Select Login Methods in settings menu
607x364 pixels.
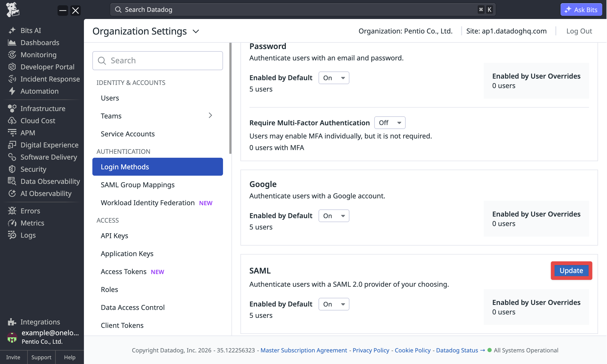tap(158, 167)
